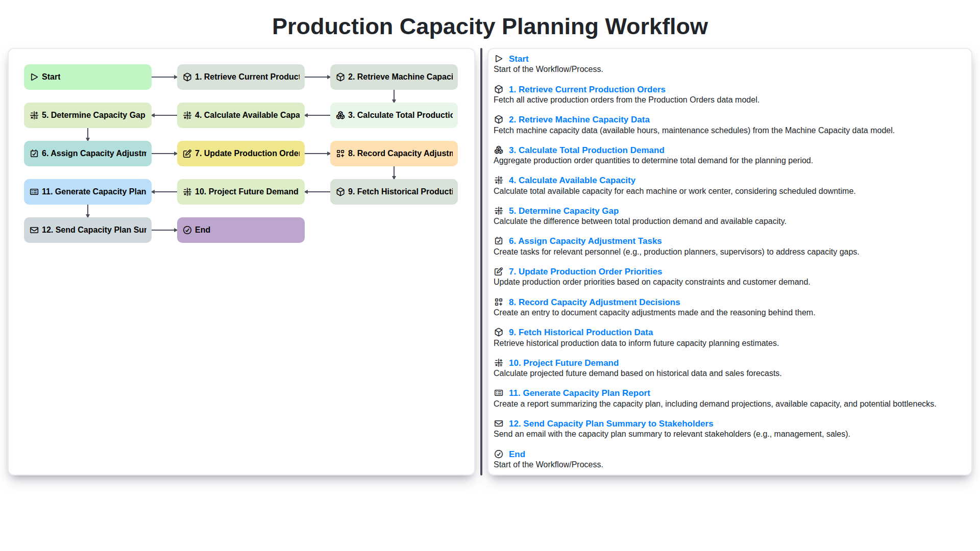Click the calculator icon on Calculate Available Capacity node
980x551 pixels.
coord(187,115)
